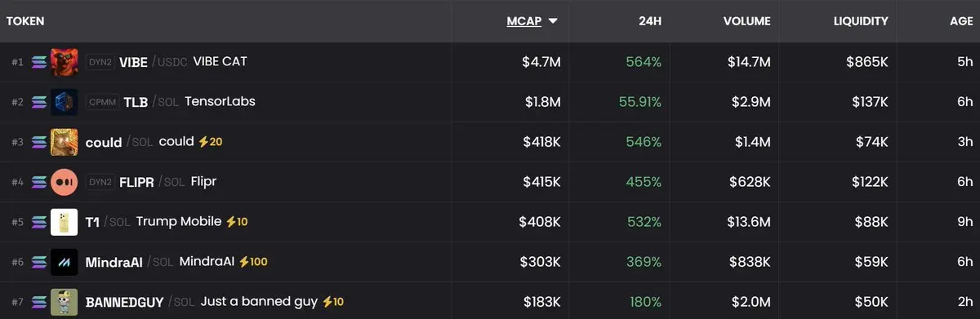
Task: Open the FLIPR token name link
Action: pyautogui.click(x=136, y=182)
